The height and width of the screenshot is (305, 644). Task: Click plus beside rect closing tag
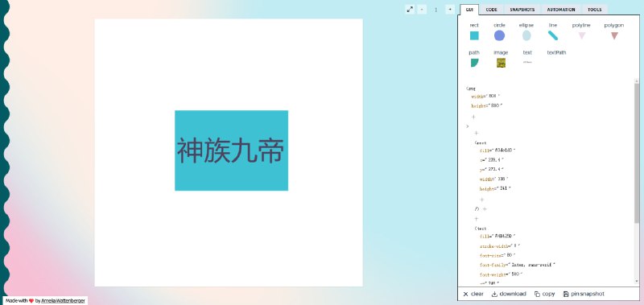485,209
